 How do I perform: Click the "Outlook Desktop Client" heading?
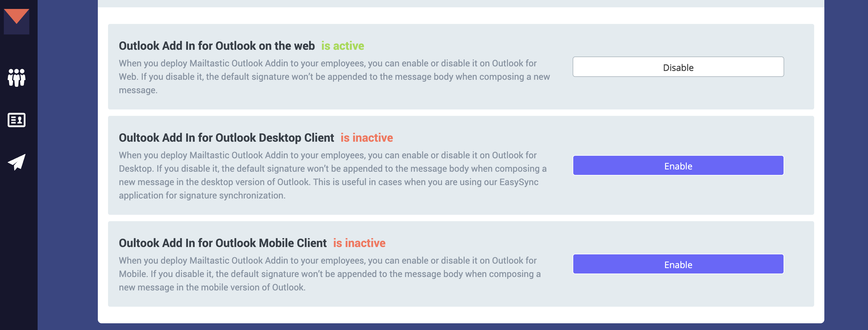point(226,138)
